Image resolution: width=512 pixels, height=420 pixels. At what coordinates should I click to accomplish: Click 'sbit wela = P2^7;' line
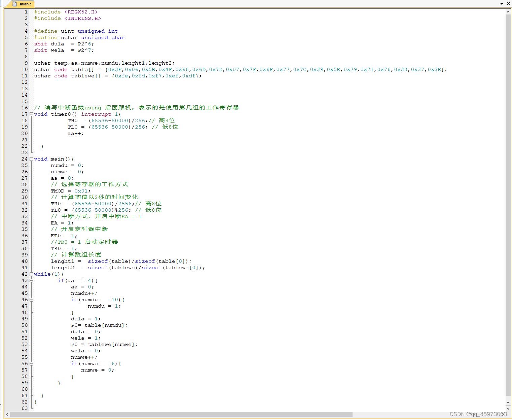pyautogui.click(x=64, y=50)
